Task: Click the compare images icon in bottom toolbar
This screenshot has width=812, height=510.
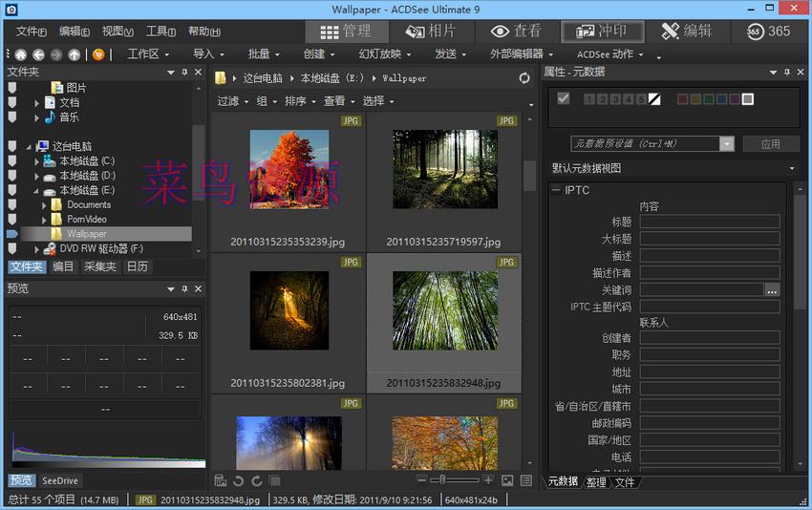Action: click(275, 481)
